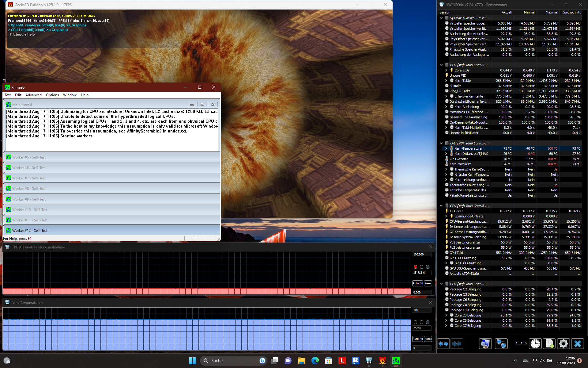Click Prime95 icon of Worker #9 window
Screen dimensions: 588x368
pos(9,199)
